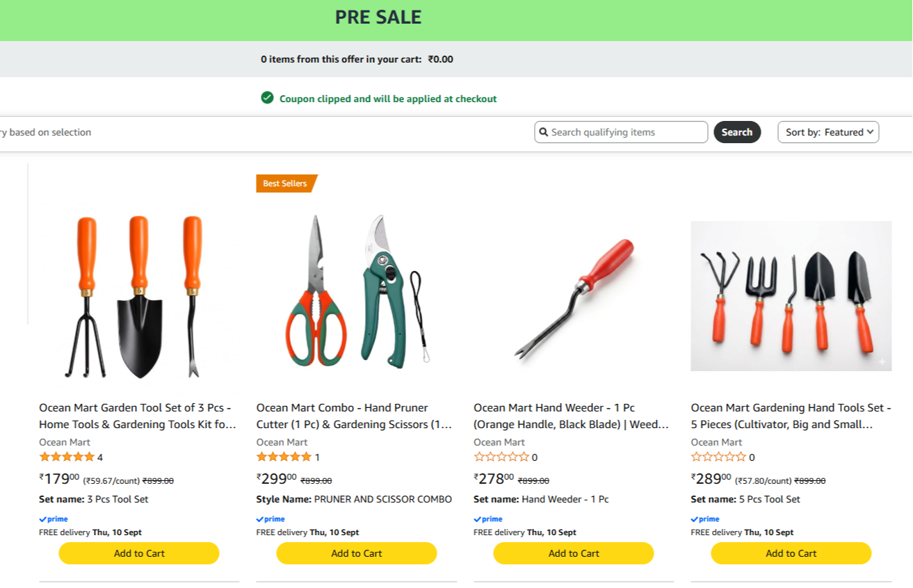Click prime logo under 3 Pcs Tool Set
Screen dimensions: 913x588
pyautogui.click(x=54, y=519)
